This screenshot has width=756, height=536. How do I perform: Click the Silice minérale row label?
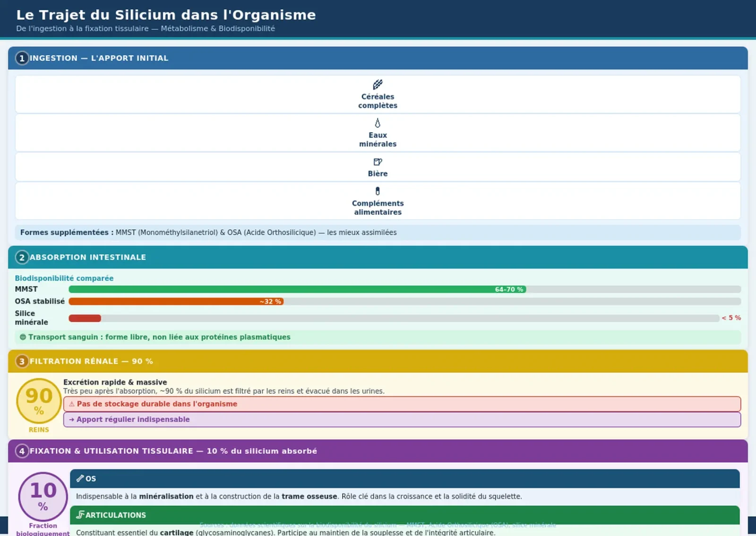(31, 318)
